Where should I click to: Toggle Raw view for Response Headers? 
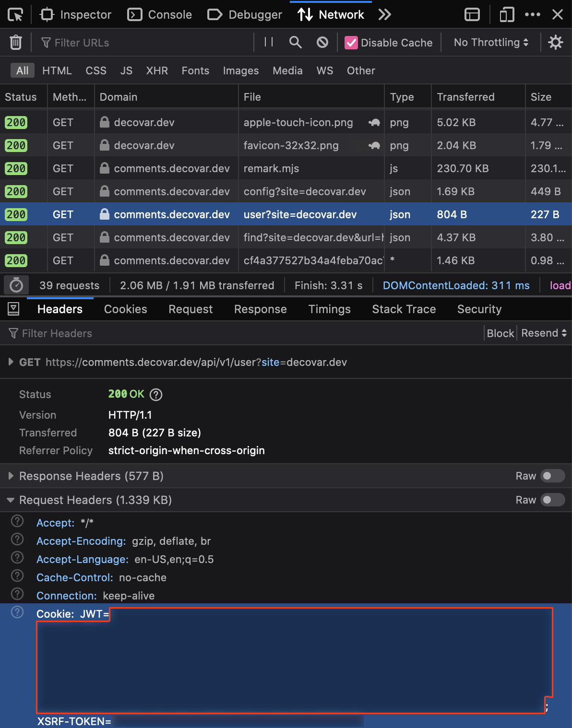coord(552,476)
